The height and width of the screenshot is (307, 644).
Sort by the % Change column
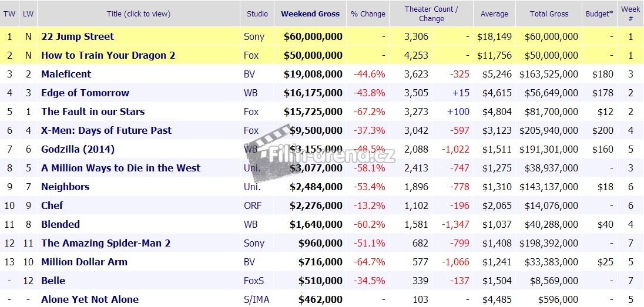[368, 14]
